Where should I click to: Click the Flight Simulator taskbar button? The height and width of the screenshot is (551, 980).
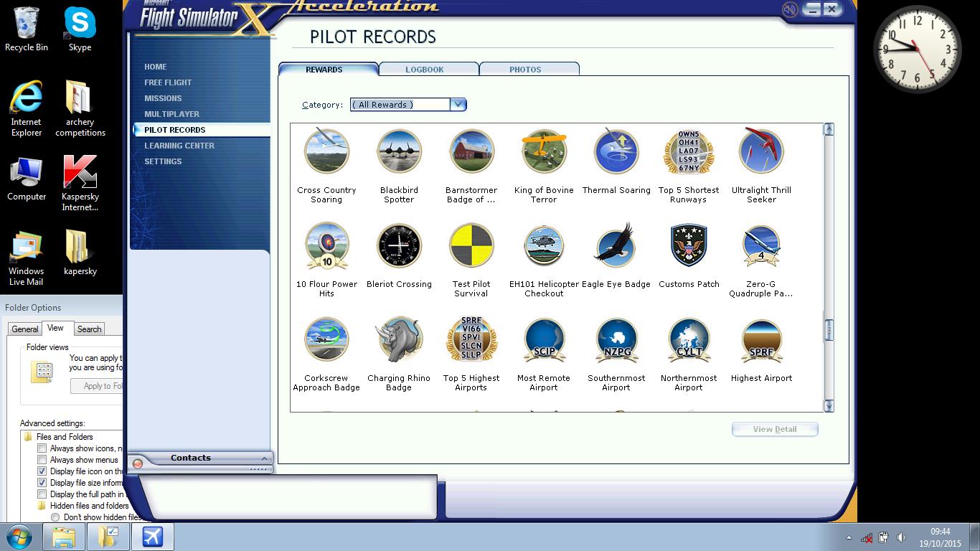(152, 537)
